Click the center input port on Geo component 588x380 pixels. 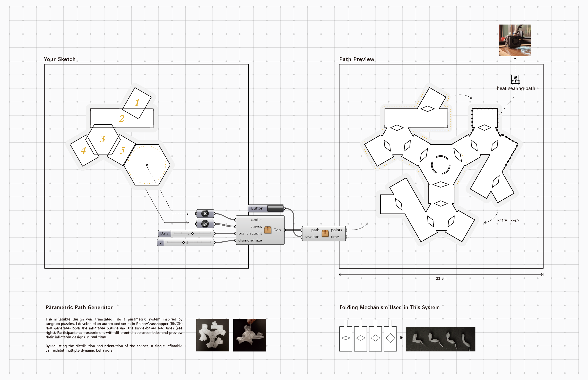pyautogui.click(x=235, y=220)
